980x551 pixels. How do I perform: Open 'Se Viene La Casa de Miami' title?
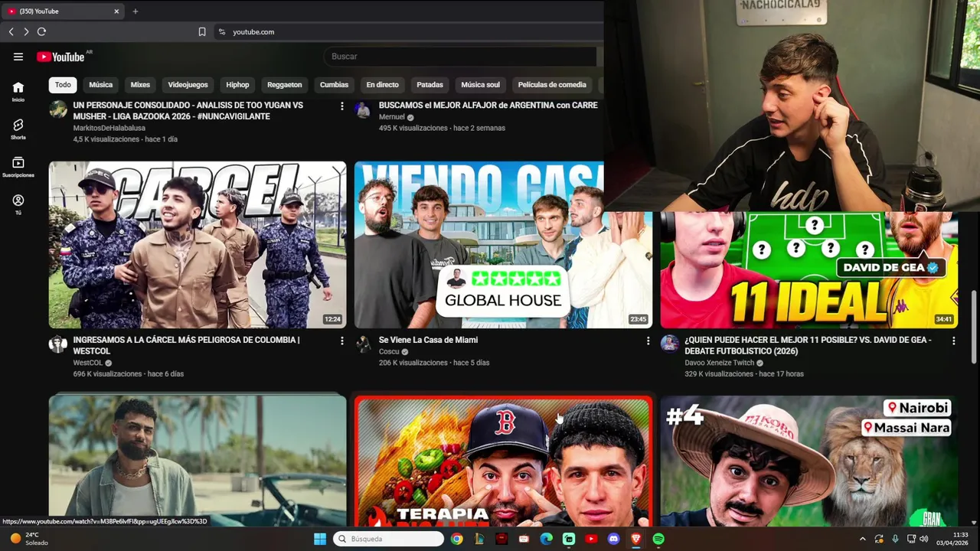(x=428, y=340)
